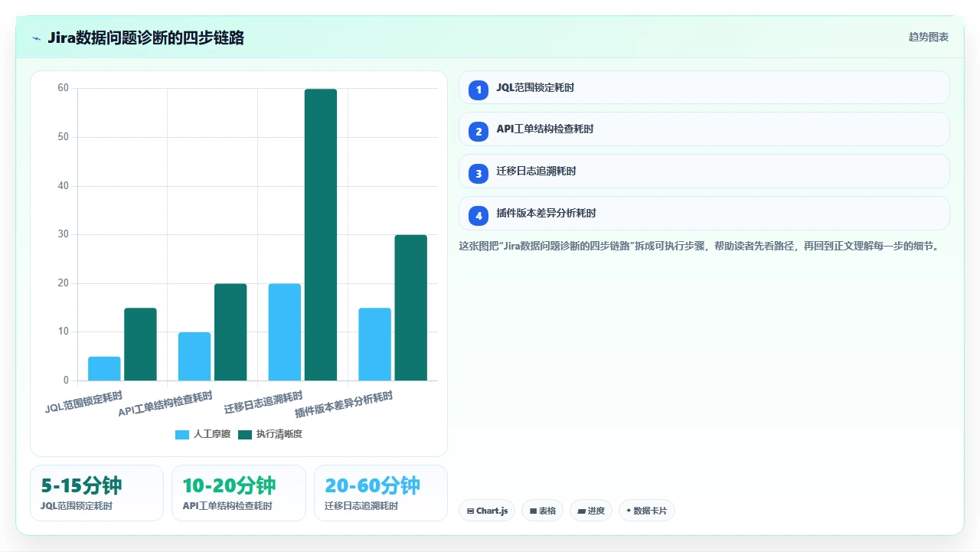980x552 pixels.
Task: Click the x-axis label JQL范围锁定耗时
Action: coord(83,402)
